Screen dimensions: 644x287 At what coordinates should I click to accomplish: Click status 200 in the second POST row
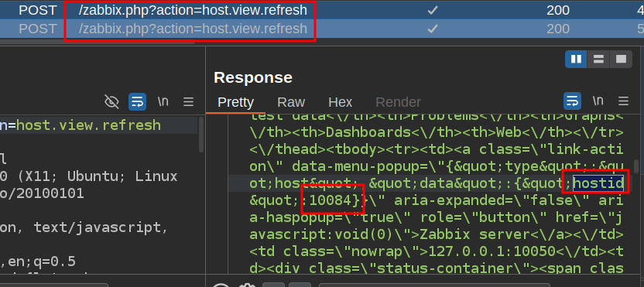558,29
